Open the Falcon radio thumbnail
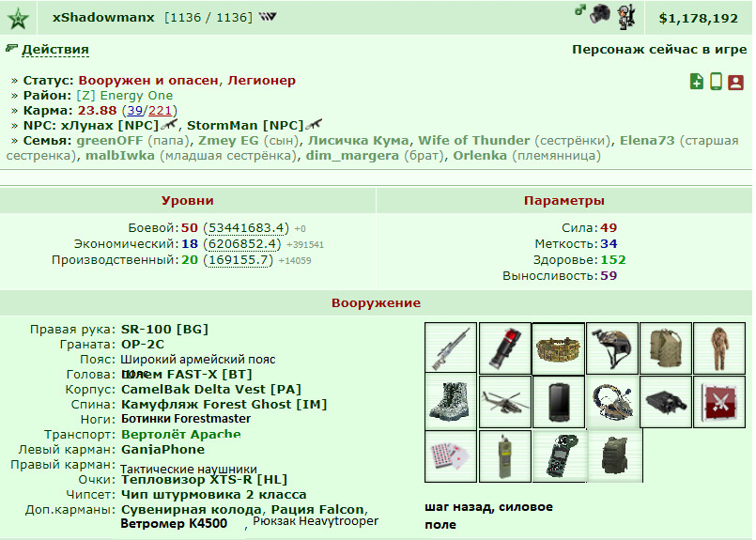The height and width of the screenshot is (540, 756). coord(505,456)
